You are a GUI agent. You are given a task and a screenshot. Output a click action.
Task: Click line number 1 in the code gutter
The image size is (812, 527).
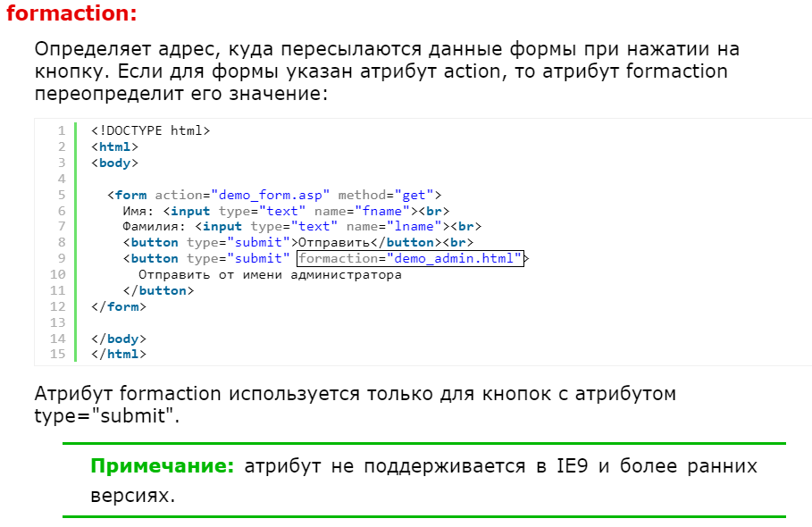[62, 130]
